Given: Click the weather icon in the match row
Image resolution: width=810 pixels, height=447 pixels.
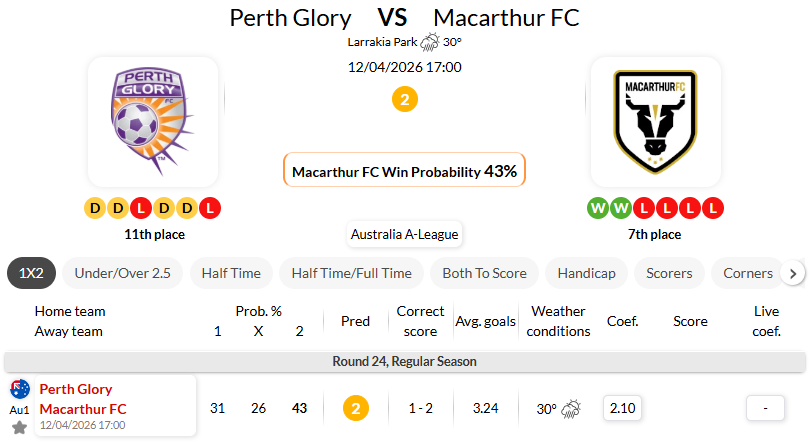Looking at the screenshot, I should 573,408.
